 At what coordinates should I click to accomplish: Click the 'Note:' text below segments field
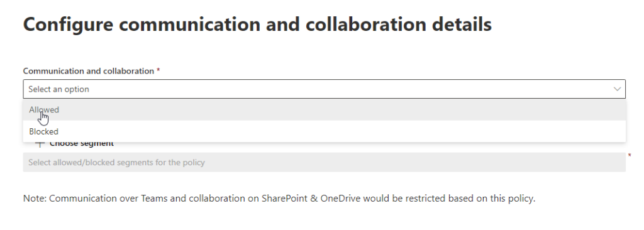pyautogui.click(x=35, y=199)
